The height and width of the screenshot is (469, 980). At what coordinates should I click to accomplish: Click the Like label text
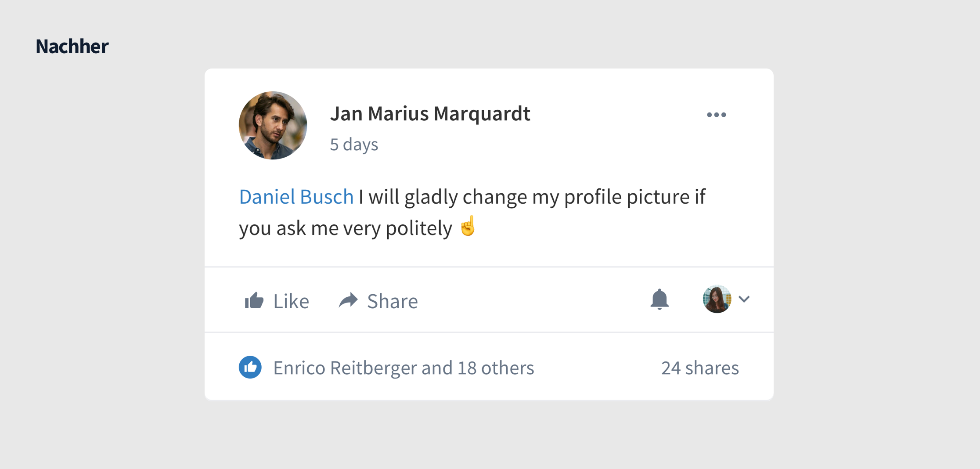(x=291, y=301)
